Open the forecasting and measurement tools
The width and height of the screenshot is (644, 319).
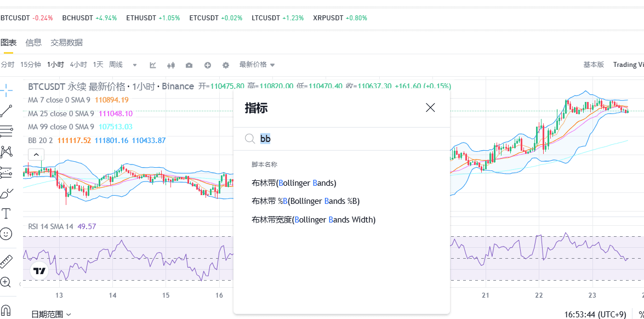(x=6, y=172)
